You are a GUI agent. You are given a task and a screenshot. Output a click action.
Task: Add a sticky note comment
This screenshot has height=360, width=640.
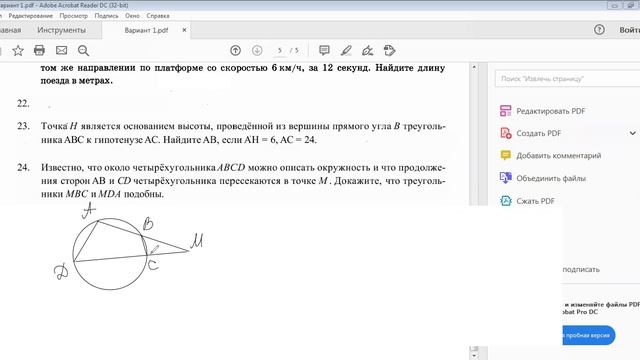click(324, 50)
